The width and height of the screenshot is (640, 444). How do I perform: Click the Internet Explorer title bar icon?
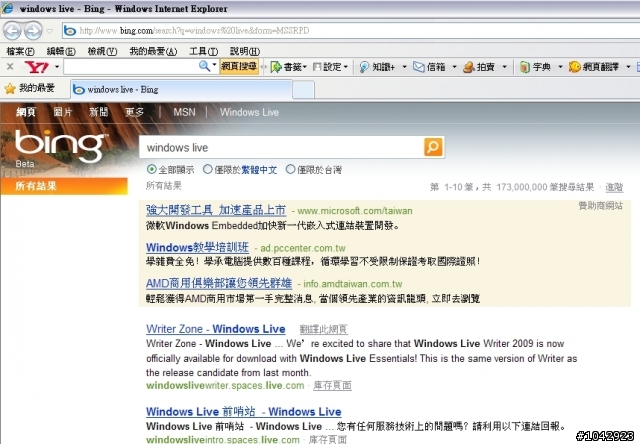[7, 8]
